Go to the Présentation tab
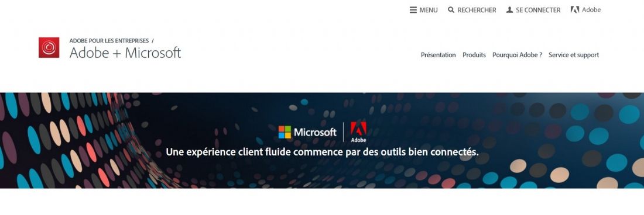This screenshot has height=215, width=644. click(439, 55)
